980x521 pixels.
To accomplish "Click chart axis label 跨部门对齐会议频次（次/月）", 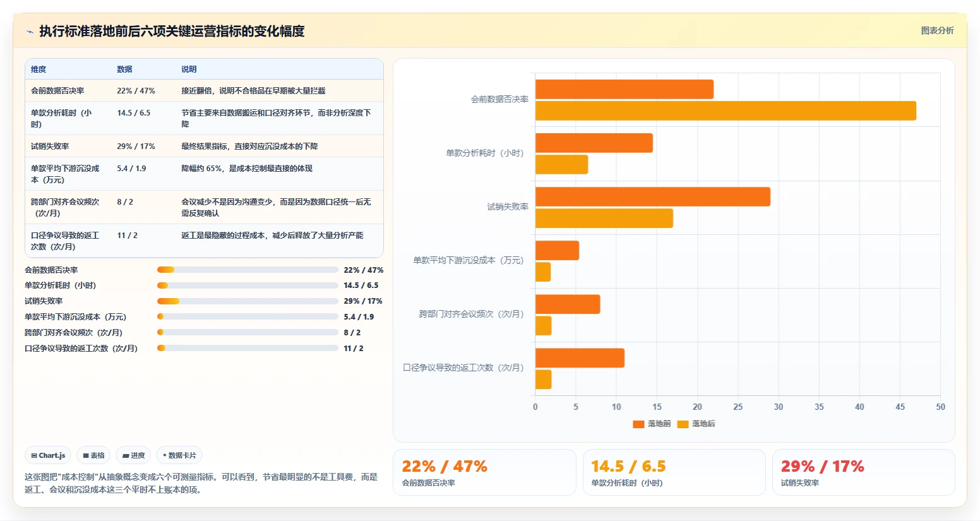I will click(471, 314).
